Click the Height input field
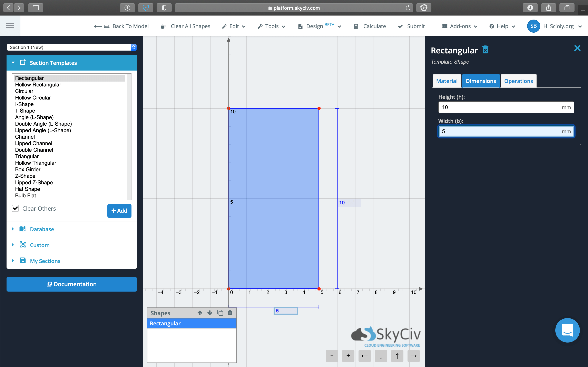This screenshot has width=588, height=367. tap(506, 107)
